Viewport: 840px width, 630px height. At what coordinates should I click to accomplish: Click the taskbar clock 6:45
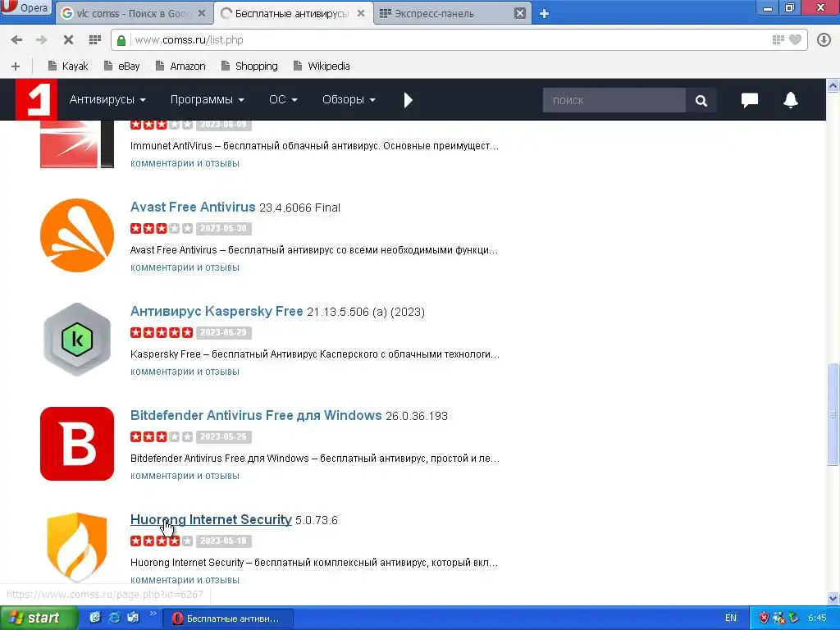tap(817, 619)
